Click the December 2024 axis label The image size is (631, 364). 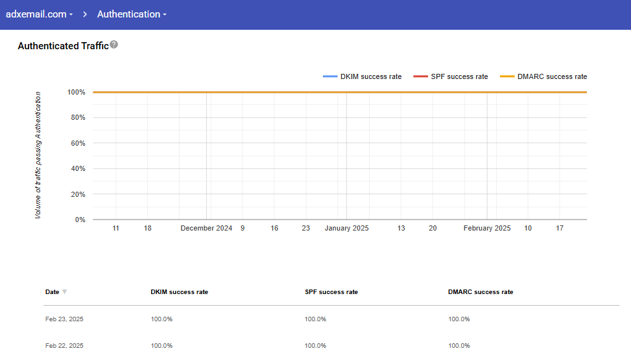206,229
